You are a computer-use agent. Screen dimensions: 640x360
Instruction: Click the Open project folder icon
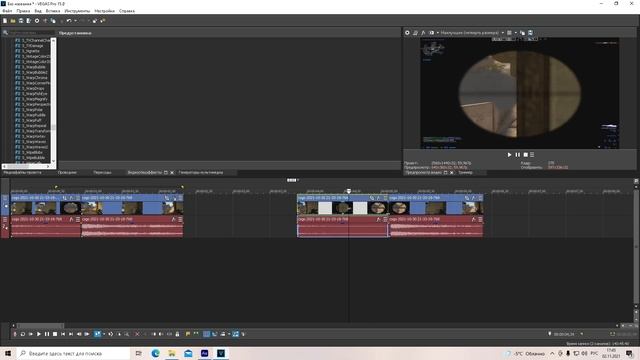[13, 21]
